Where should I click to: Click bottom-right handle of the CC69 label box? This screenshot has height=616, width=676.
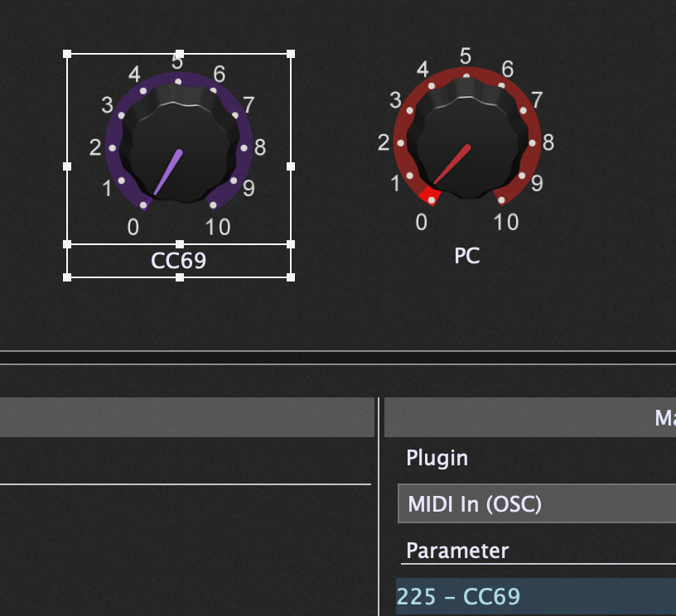click(x=291, y=277)
